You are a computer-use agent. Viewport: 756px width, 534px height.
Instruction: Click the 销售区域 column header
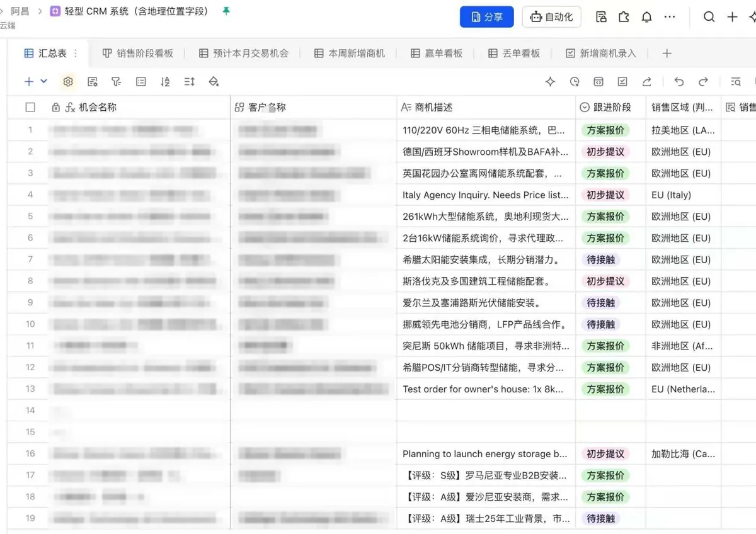coord(684,108)
